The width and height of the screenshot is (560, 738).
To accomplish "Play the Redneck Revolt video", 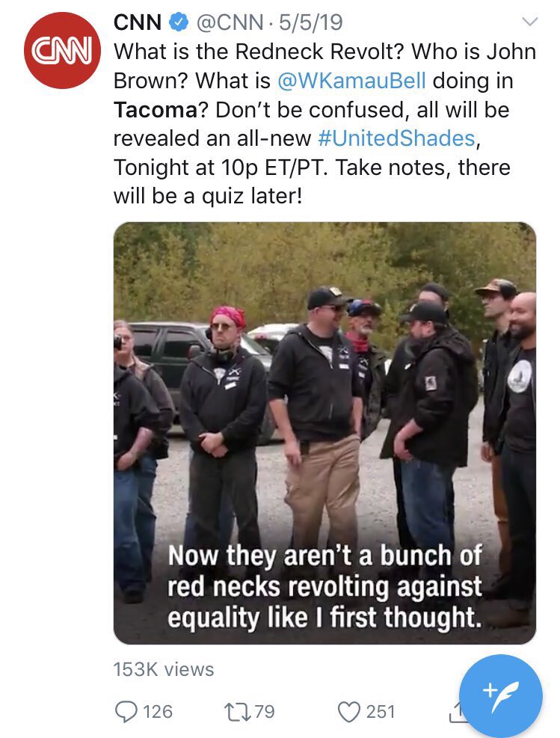I will (x=324, y=432).
